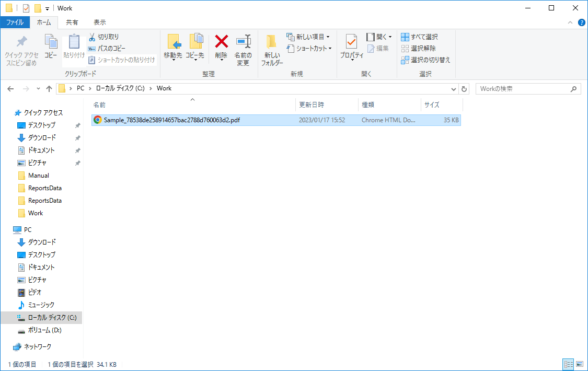Image resolution: width=588 pixels, height=371 pixels.
Task: Open the 新しい項目 dropdown
Action: (x=308, y=37)
